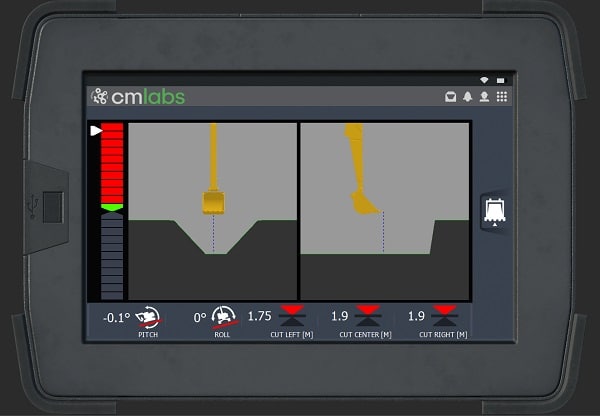600x416 pixels.
Task: Click the battery status icon
Action: click(x=500, y=80)
